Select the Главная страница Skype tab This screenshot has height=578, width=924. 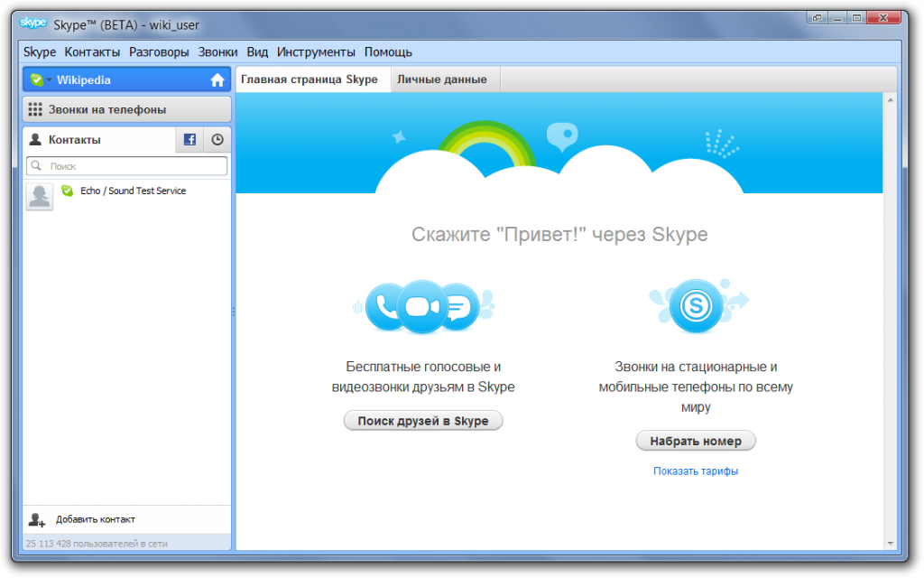tap(309, 79)
